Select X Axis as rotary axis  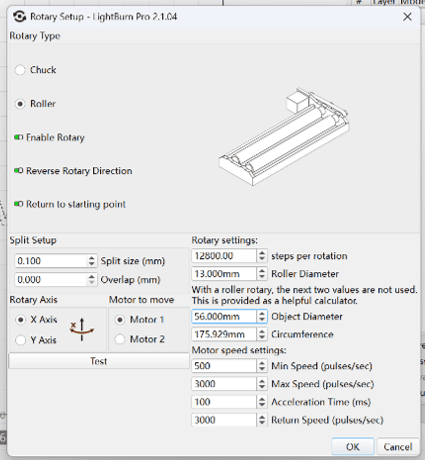tap(21, 320)
